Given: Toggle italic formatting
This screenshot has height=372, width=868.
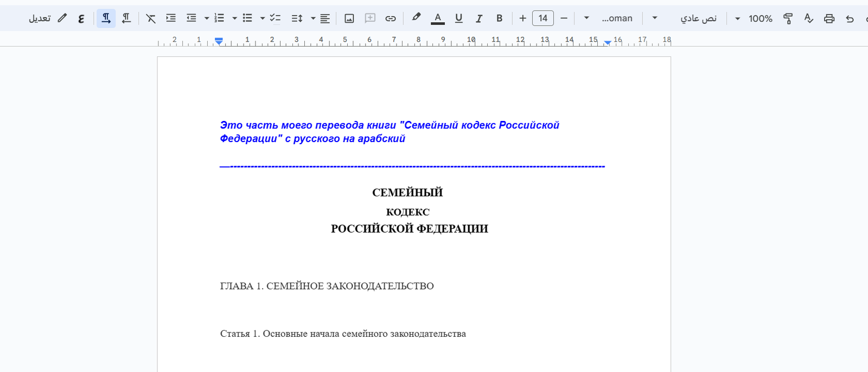Looking at the screenshot, I should (x=479, y=18).
